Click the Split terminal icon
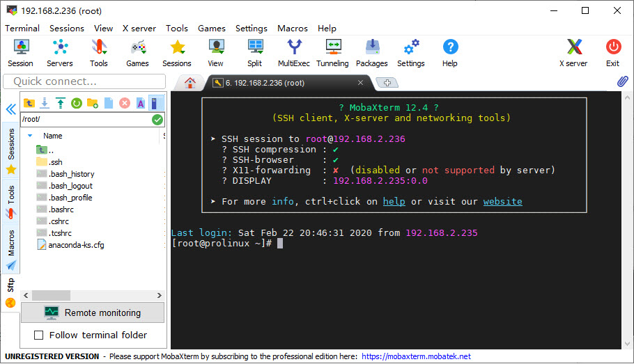 click(x=254, y=52)
